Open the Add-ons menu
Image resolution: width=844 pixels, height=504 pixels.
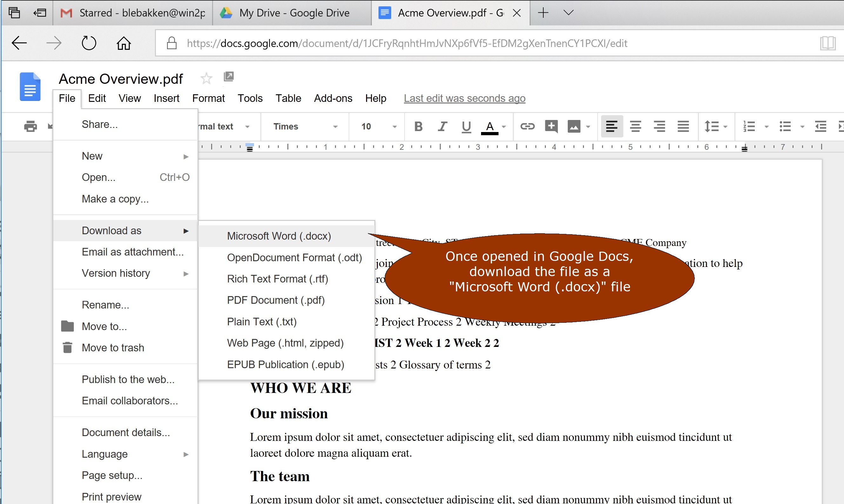(x=333, y=98)
